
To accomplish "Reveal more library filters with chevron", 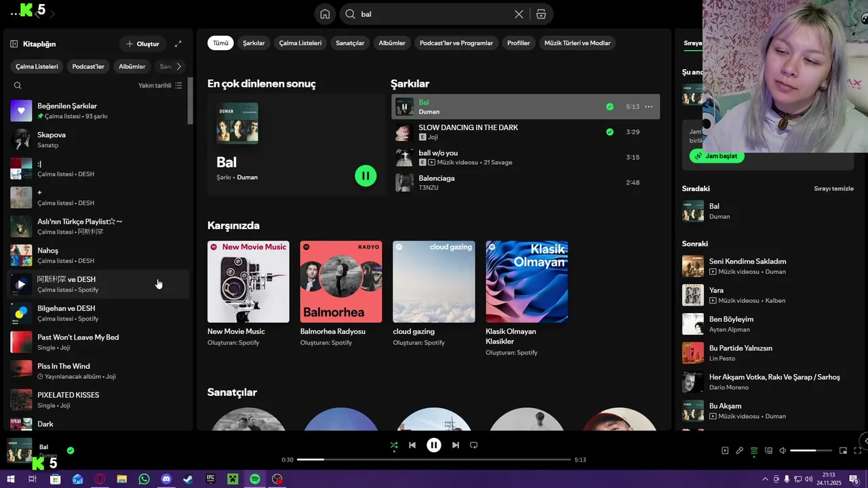I will tap(179, 66).
